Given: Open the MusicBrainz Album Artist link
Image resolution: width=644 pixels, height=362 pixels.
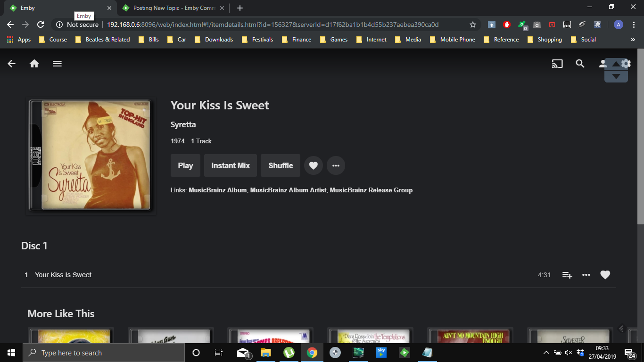Looking at the screenshot, I should tap(289, 190).
